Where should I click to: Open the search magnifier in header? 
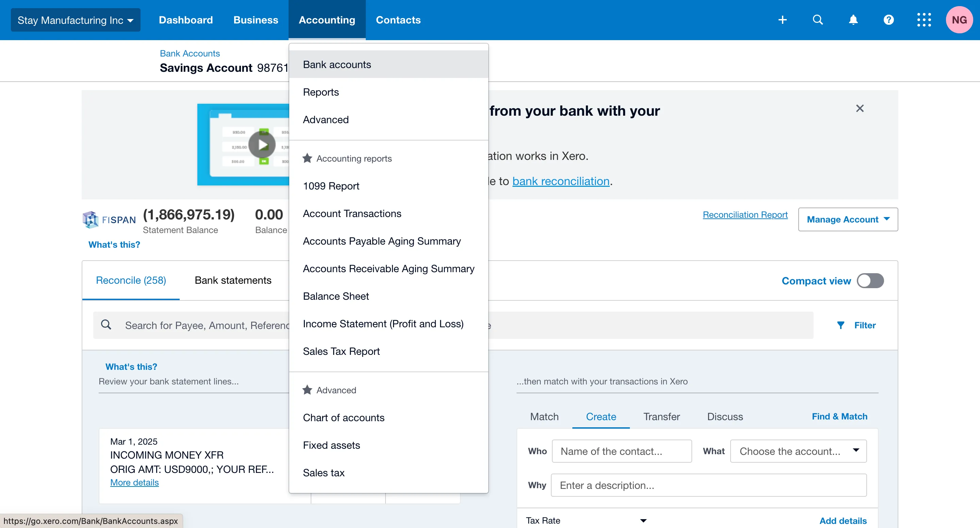(x=818, y=20)
